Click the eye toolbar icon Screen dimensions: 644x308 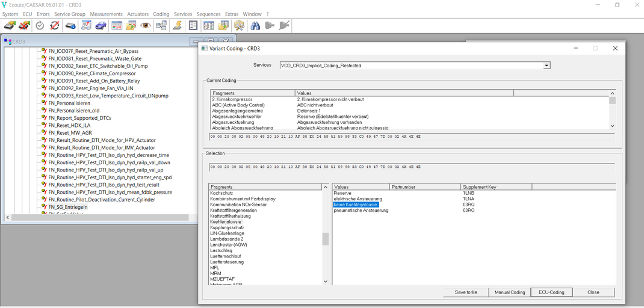pos(146,25)
